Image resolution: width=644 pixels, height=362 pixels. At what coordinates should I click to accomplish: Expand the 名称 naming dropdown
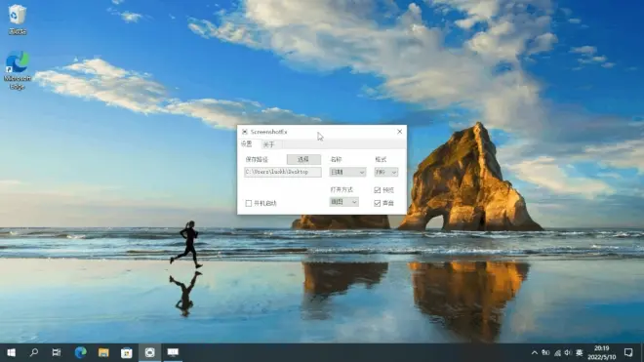[347, 172]
